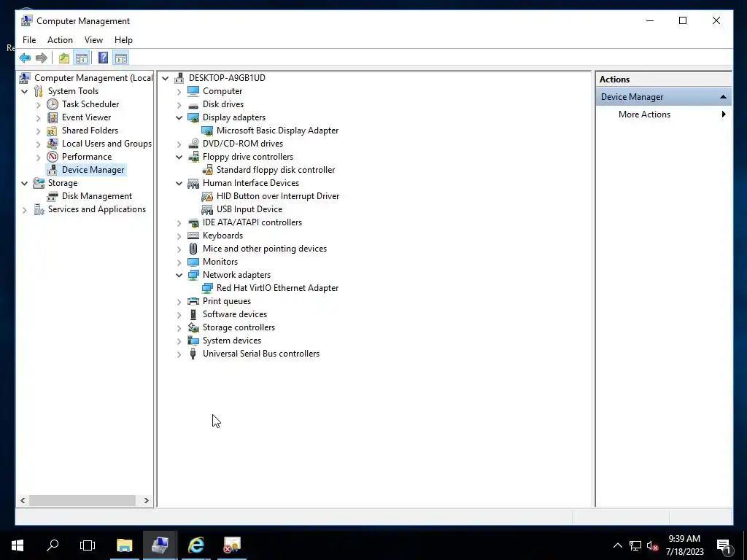Click the Back arrow toolbar icon
747x560 pixels.
click(25, 58)
